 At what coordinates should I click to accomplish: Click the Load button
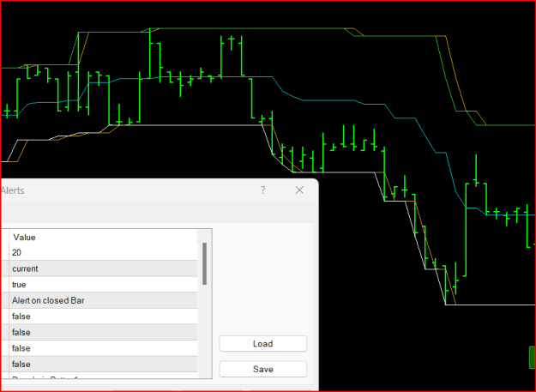(263, 343)
